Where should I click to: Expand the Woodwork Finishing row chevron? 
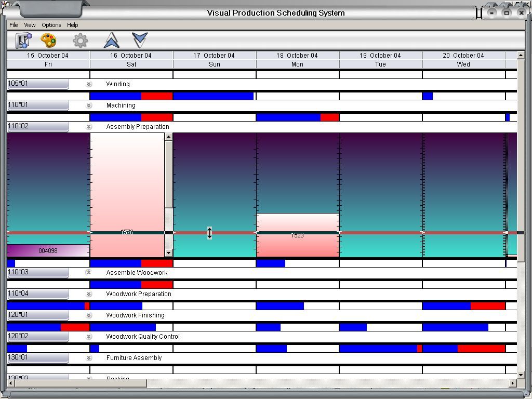click(x=88, y=315)
